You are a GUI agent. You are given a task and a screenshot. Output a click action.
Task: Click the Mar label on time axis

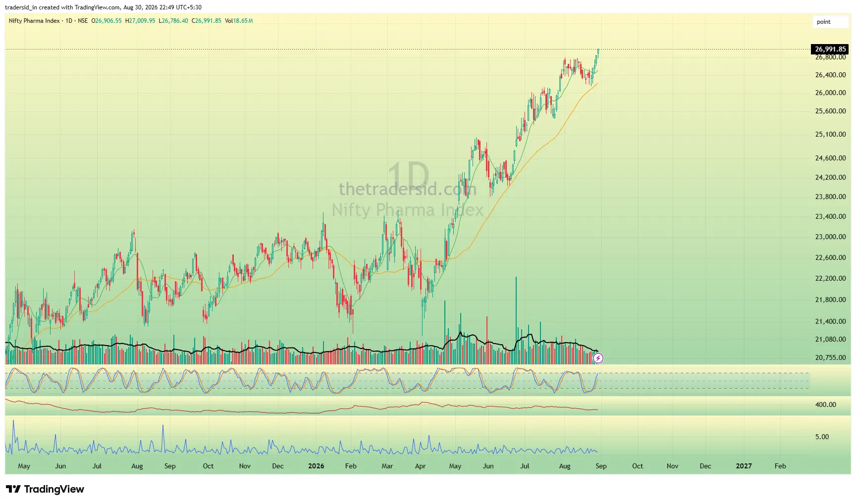click(387, 466)
